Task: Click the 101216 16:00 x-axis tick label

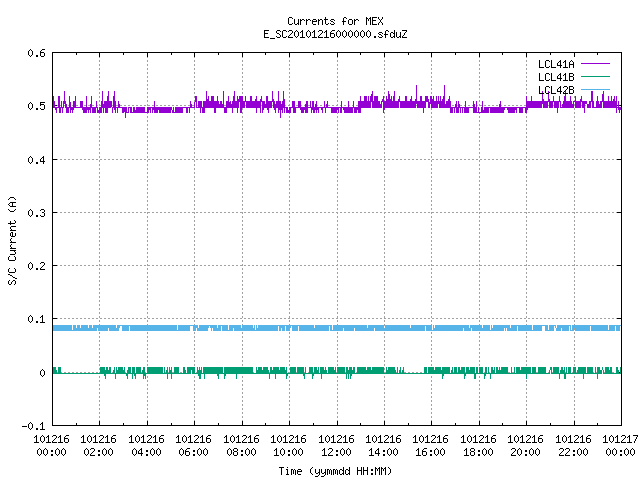Action: click(431, 445)
